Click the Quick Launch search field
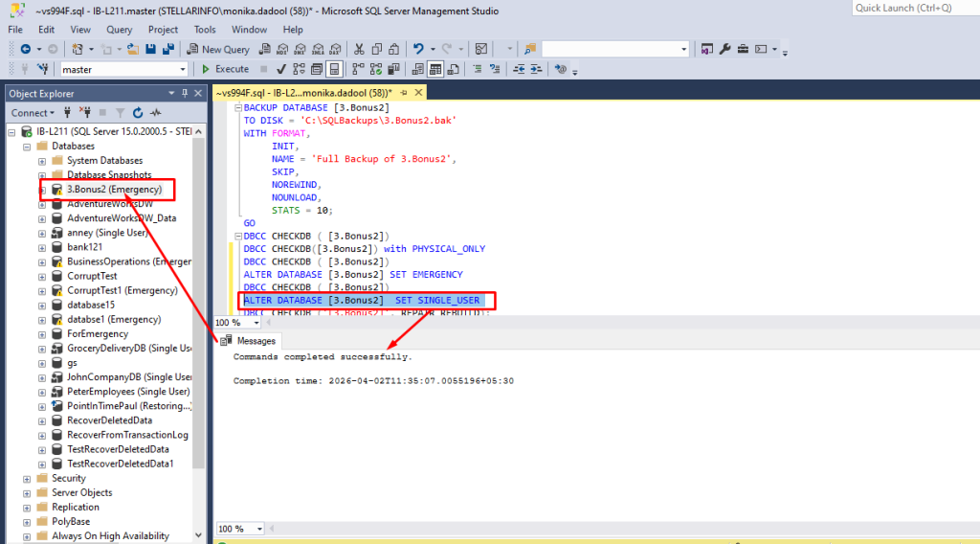Viewport: 980px width, 544px height. pos(915,8)
